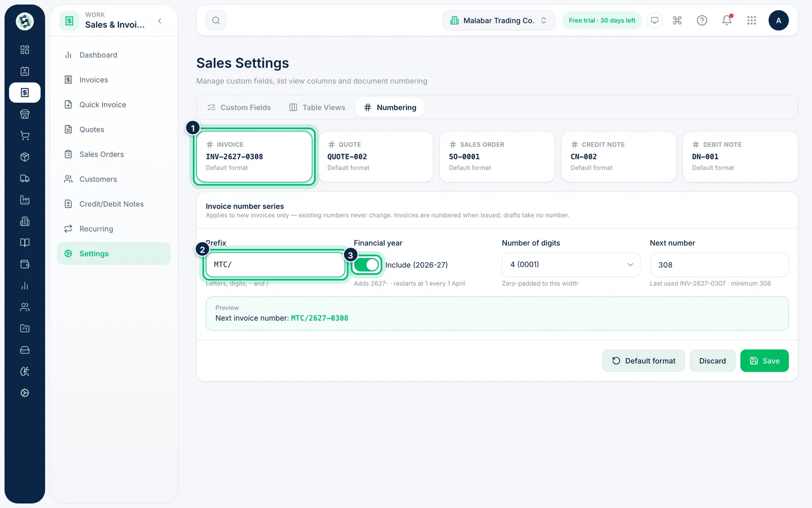
Task: Click Free trial 30 days left badge
Action: (x=602, y=20)
